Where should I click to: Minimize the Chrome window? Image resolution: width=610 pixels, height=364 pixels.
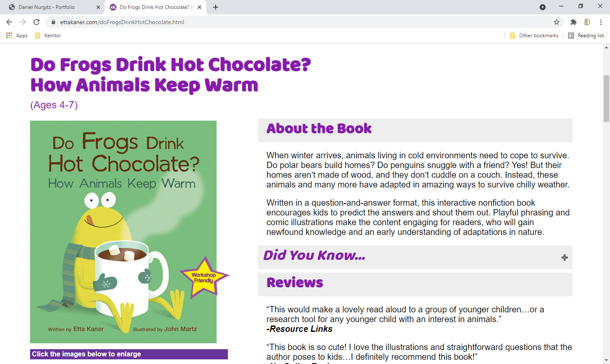[x=561, y=6]
